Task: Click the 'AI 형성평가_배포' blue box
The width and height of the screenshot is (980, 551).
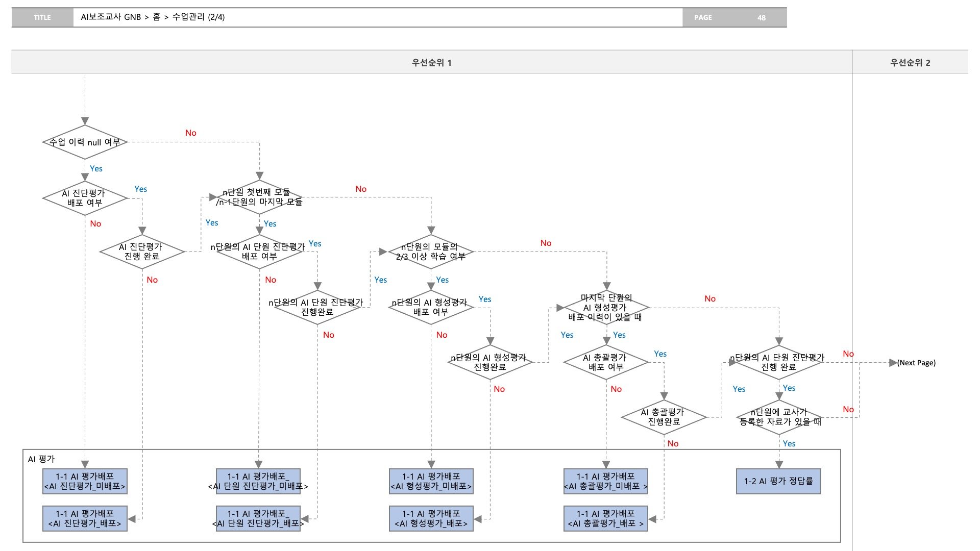Action: 431,518
